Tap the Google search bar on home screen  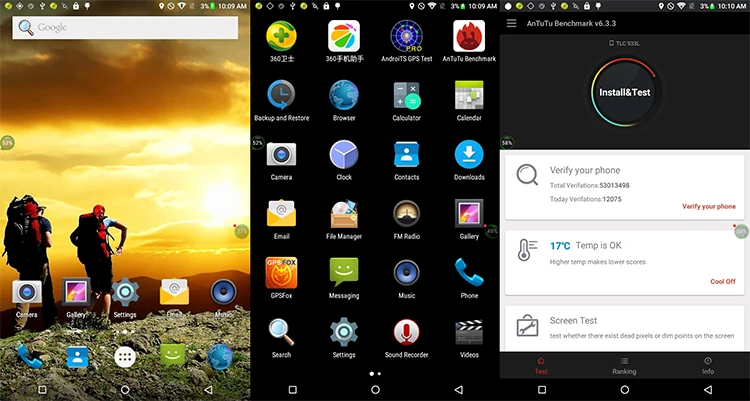[125, 28]
